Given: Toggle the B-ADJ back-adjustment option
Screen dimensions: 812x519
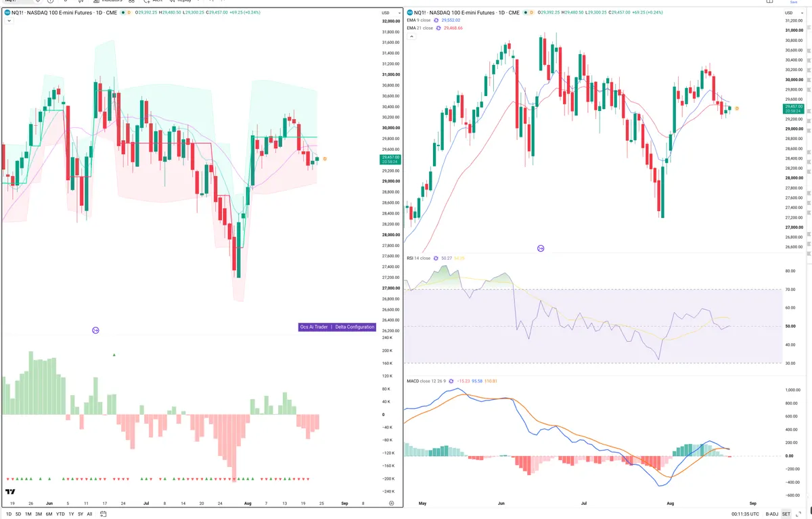Looking at the screenshot, I should [773, 514].
